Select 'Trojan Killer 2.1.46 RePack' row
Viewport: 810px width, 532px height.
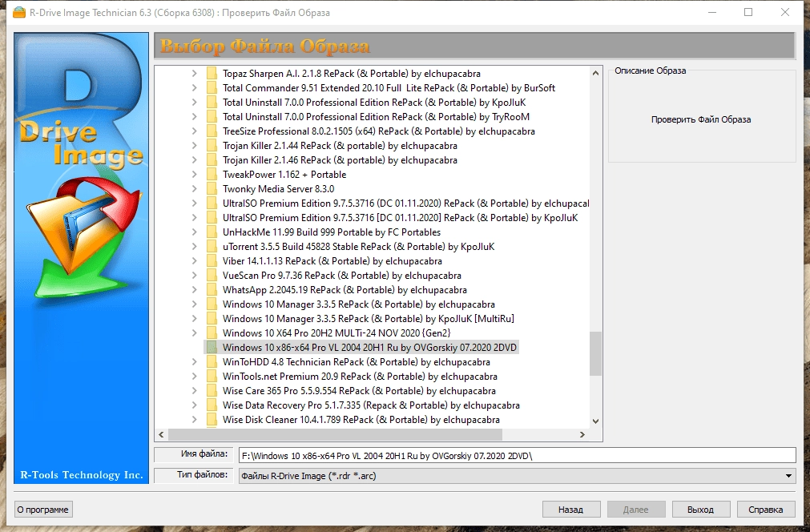340,160
